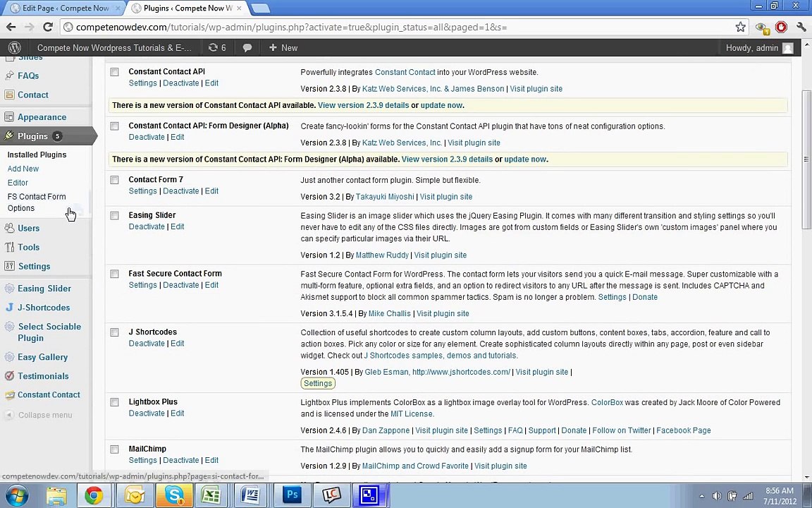Click the J Shortcodes Settings button

click(x=317, y=383)
